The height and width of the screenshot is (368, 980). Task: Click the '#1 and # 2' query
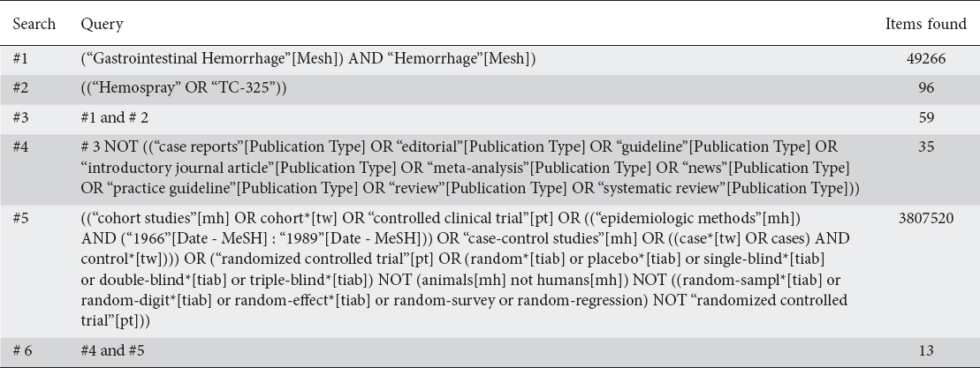tap(112, 117)
